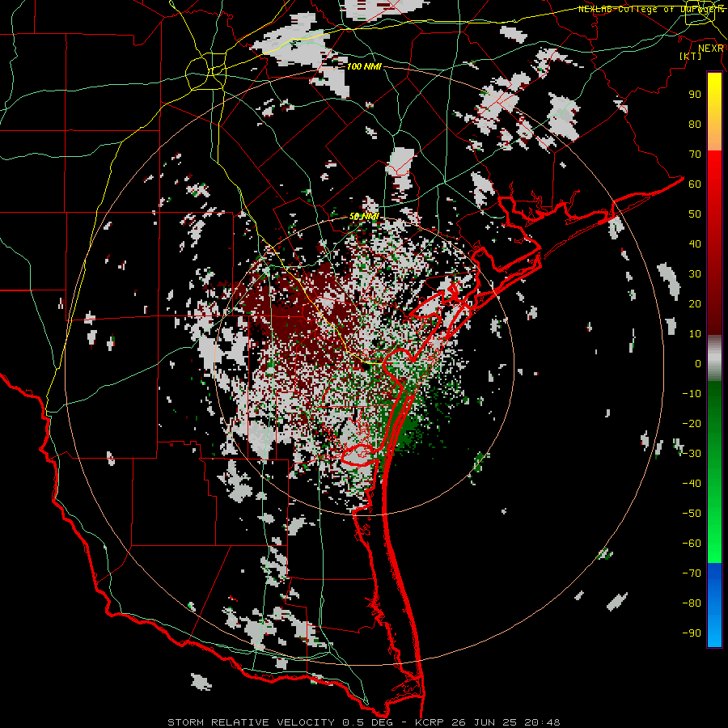Click the -50 value on velocity scale
This screenshot has height=728, width=728.
[x=692, y=514]
